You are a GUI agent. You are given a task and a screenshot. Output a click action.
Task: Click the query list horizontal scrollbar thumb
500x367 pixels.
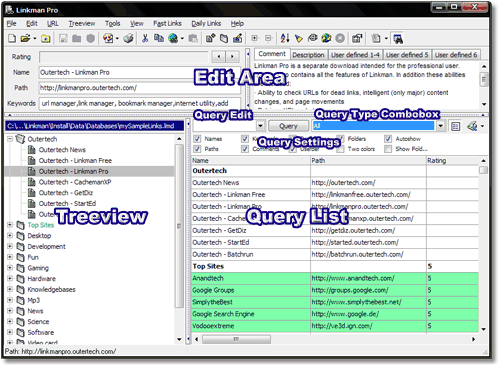click(x=236, y=339)
